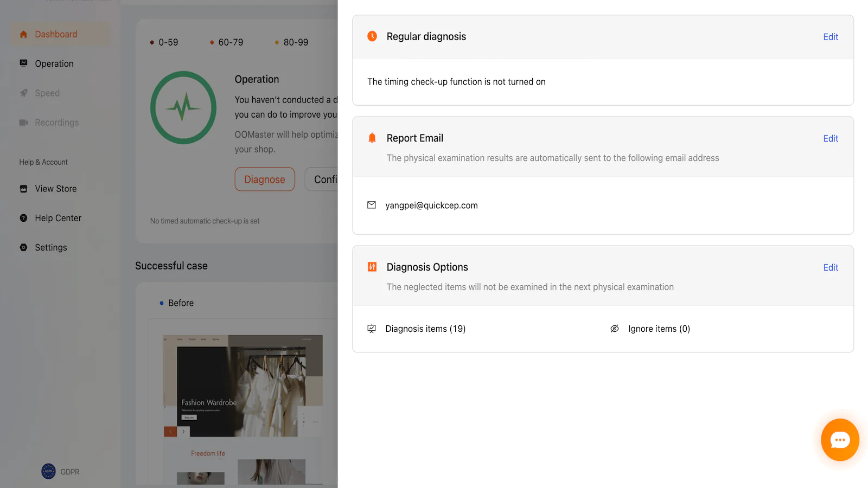
Task: Click the green heartbeat pulse circle
Action: click(183, 107)
